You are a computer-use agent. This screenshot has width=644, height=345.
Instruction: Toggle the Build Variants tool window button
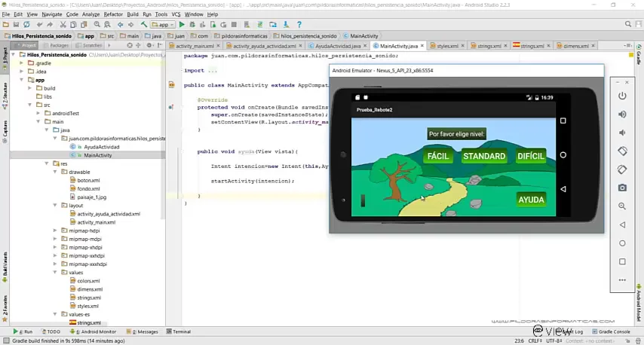[x=5, y=267]
